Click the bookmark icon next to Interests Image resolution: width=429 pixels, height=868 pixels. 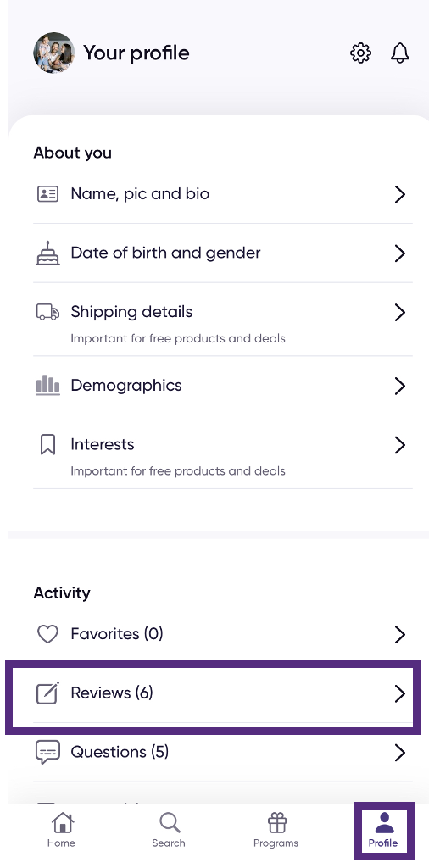(x=47, y=444)
